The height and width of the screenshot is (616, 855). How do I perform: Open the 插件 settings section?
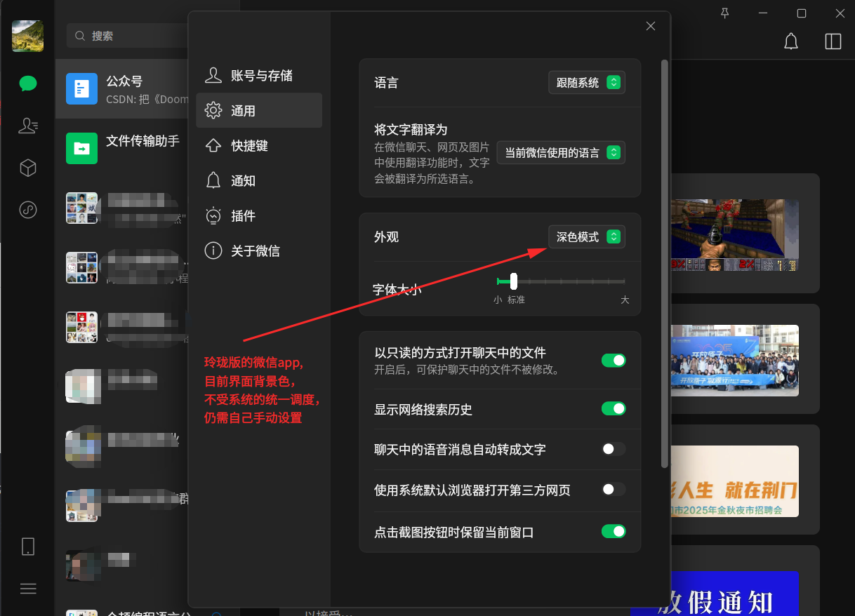pyautogui.click(x=259, y=216)
